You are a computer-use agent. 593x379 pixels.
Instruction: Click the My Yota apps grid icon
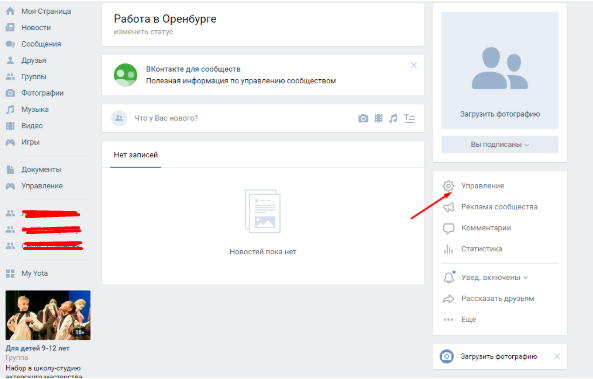[x=10, y=273]
